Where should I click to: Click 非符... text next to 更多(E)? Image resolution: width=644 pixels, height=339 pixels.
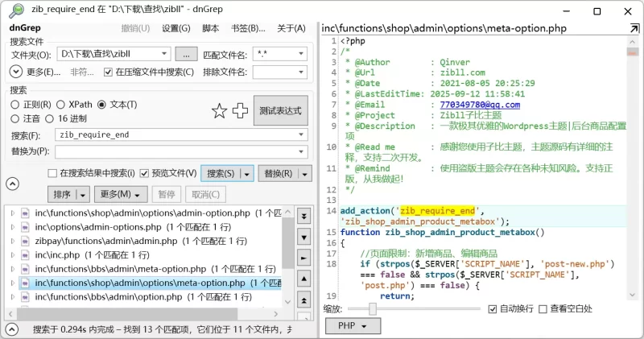click(x=82, y=72)
